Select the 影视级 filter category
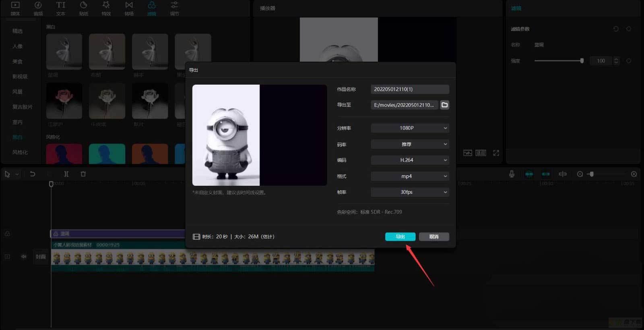The image size is (644, 330). [20, 77]
